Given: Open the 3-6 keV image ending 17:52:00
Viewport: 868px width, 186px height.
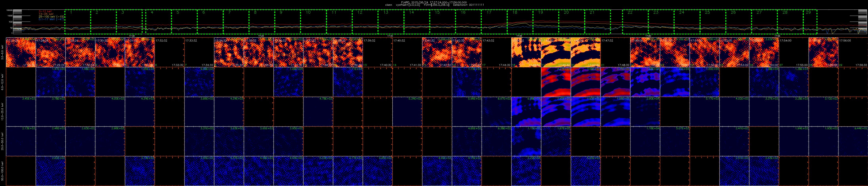Looking at the screenshot, I should pos(705,52).
